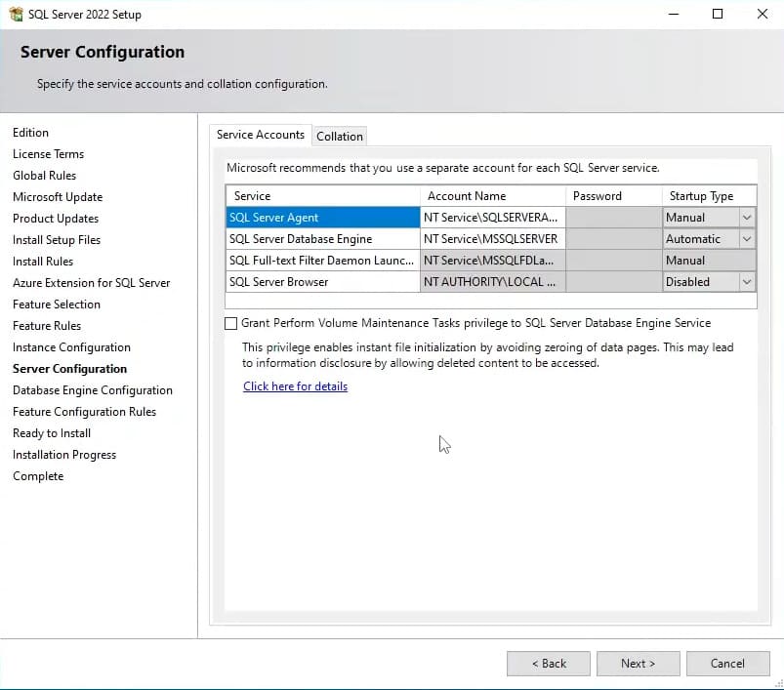
Task: Open the Click here for details link
Action: [x=295, y=386]
